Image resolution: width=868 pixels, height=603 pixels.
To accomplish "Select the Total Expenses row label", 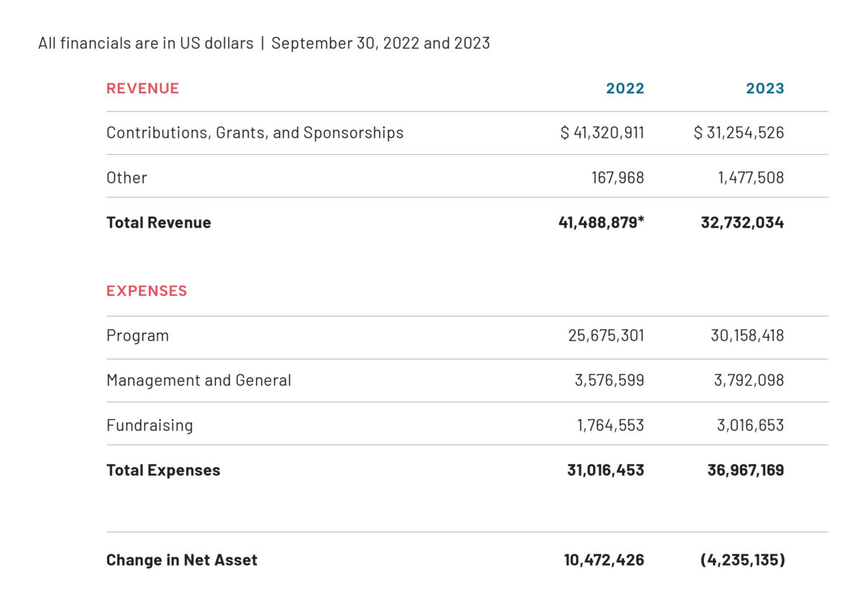I will pyautogui.click(x=163, y=470).
